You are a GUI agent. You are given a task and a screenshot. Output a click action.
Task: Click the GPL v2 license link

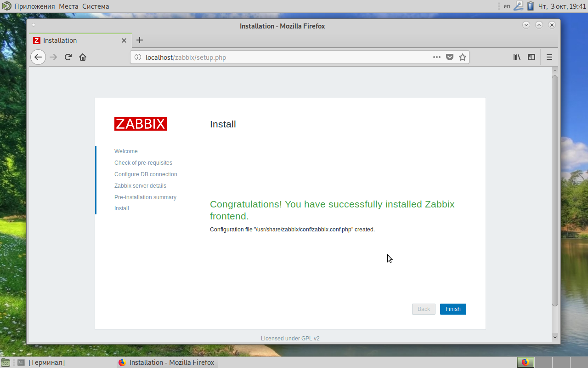click(x=310, y=339)
